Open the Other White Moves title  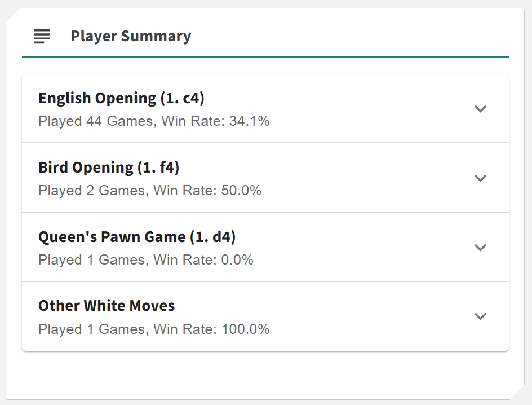(x=107, y=306)
